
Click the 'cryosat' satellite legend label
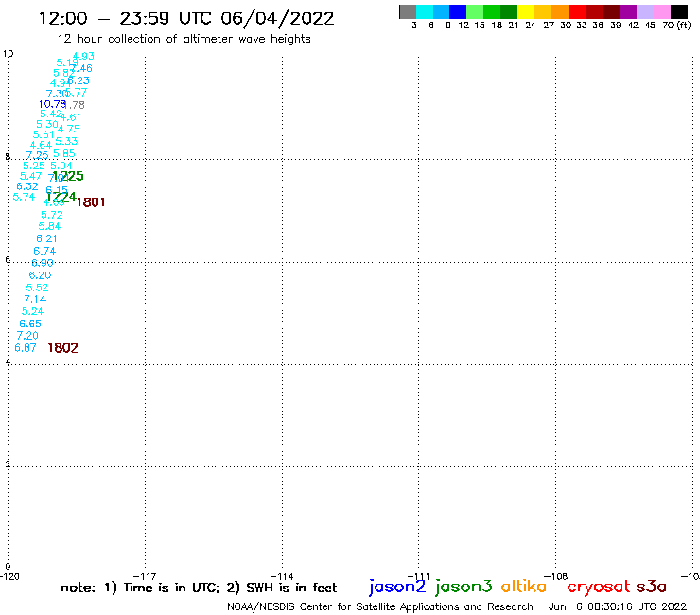(599, 588)
